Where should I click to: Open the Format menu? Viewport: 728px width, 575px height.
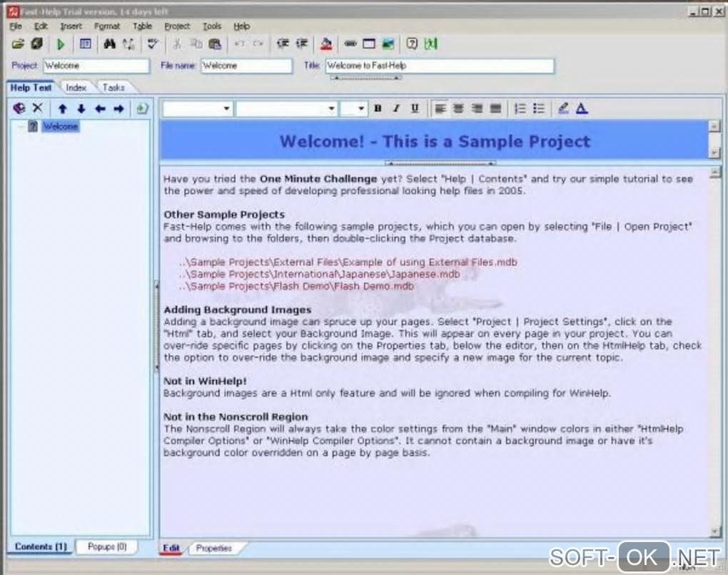click(107, 26)
